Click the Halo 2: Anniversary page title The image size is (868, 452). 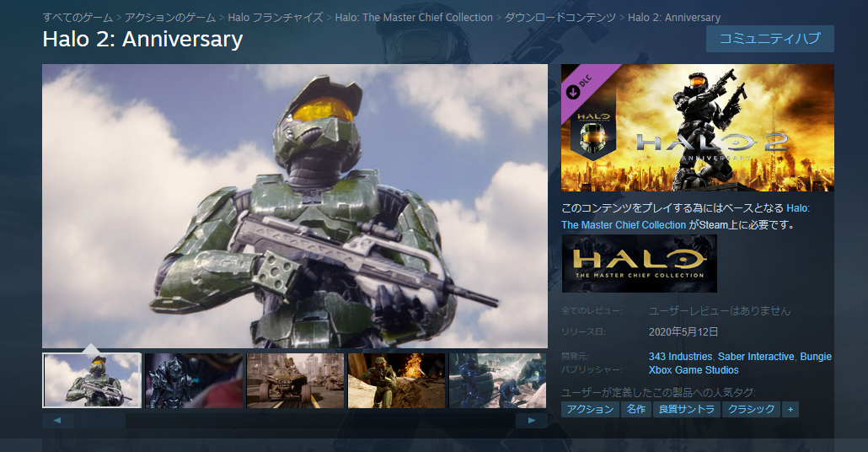click(x=142, y=40)
